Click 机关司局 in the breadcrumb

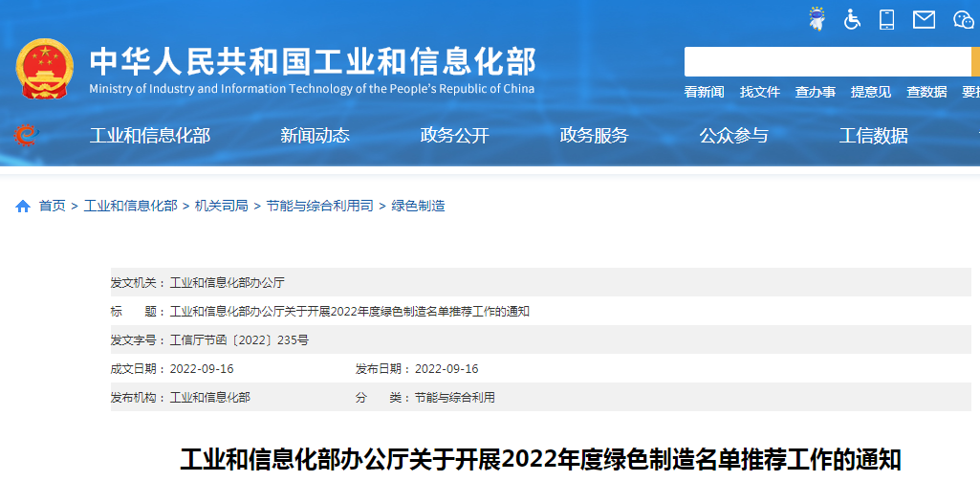point(221,206)
